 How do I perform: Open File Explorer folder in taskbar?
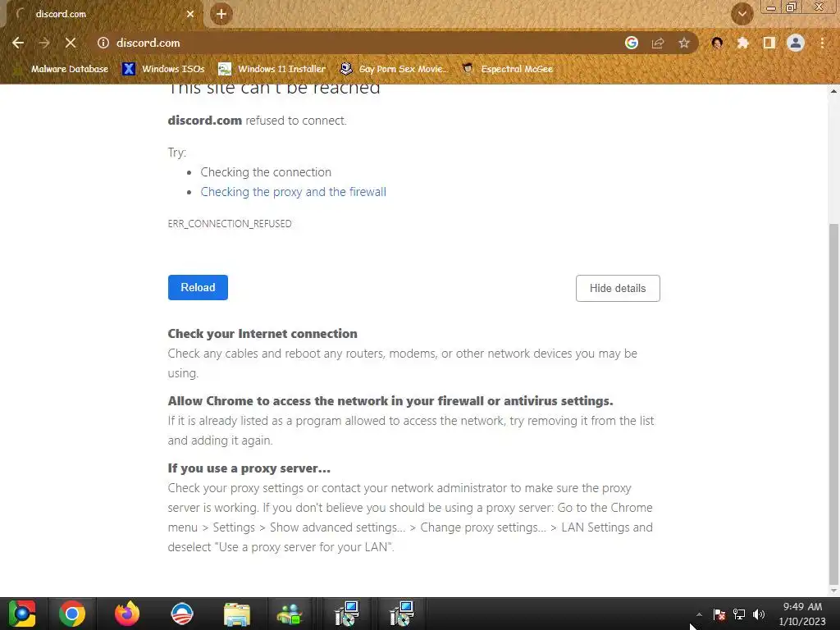coord(237,614)
